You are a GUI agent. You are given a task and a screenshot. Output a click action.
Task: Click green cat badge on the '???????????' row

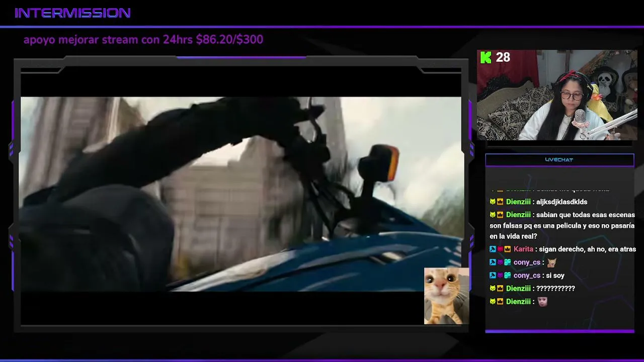[x=493, y=288]
